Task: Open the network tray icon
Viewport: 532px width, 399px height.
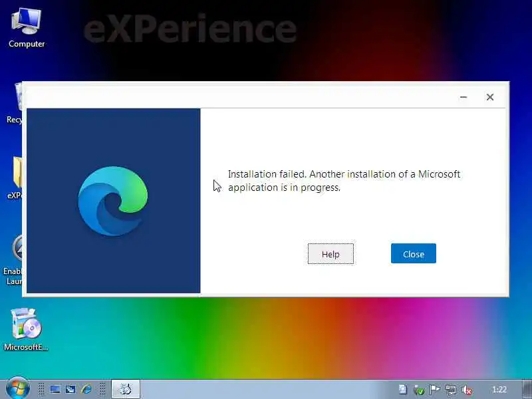Action: (451, 390)
